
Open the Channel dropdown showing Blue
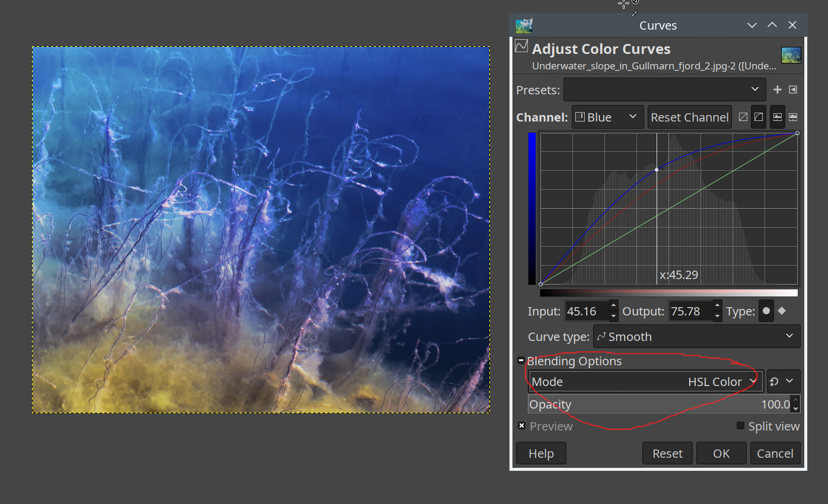tap(607, 117)
